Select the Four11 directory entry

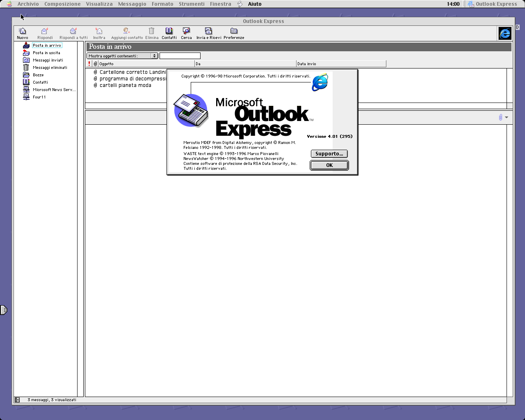point(39,97)
